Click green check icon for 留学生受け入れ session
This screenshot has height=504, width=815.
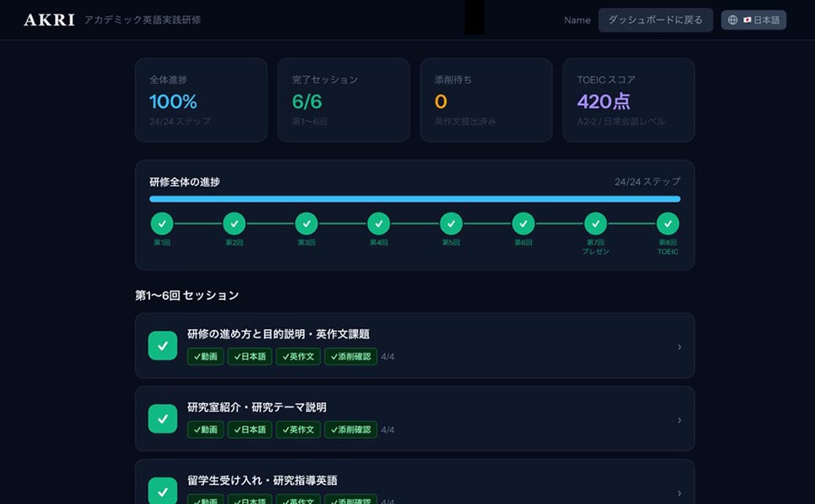(x=163, y=491)
